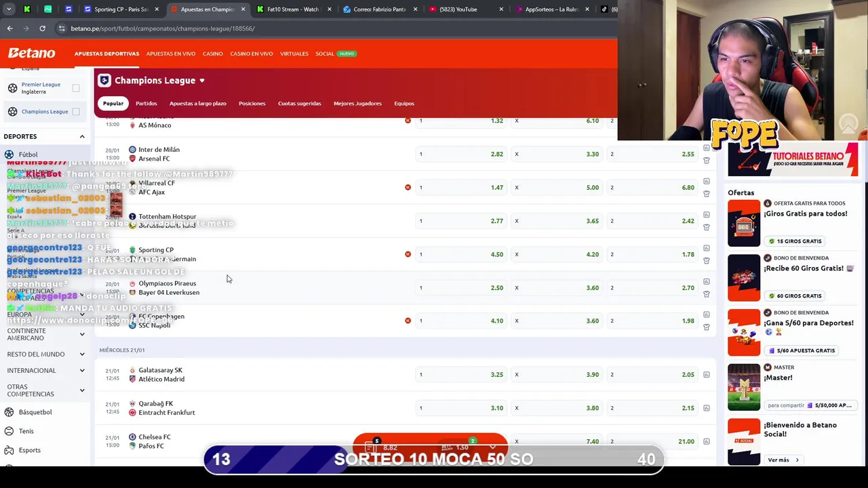The image size is (868, 488).
Task: Expand the EUROPA competitions group
Action: 82,314
